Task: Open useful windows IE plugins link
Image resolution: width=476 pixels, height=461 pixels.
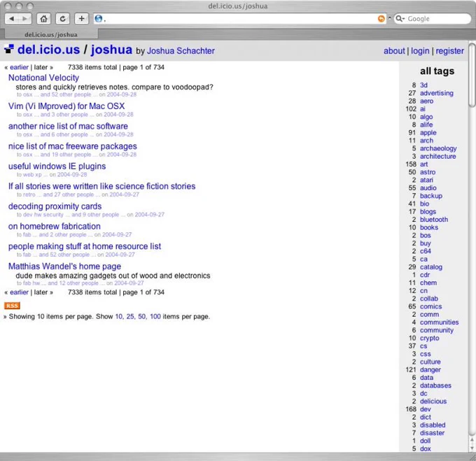Action: 57,166
